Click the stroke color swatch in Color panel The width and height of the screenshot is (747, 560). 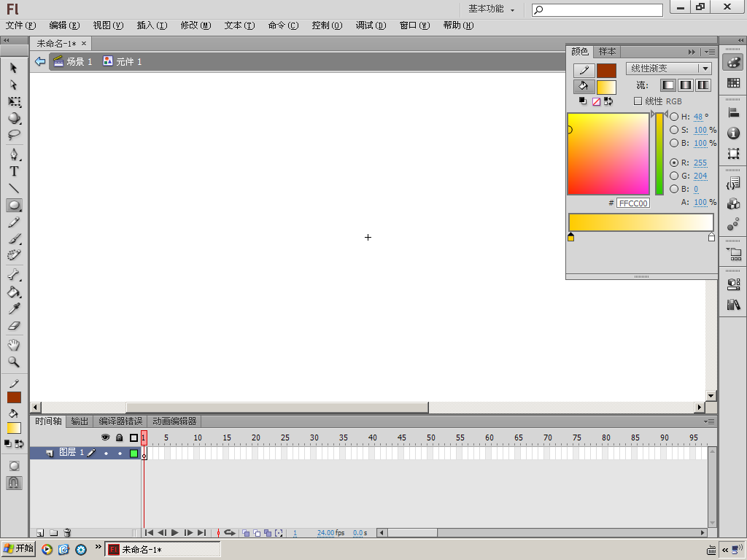tap(606, 71)
